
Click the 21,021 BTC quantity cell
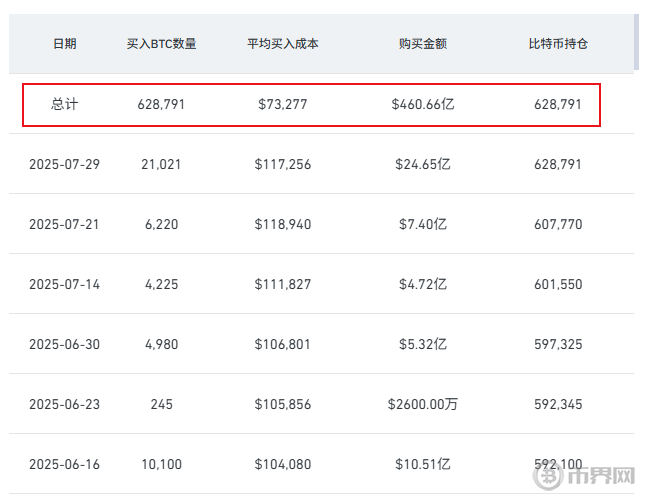(x=161, y=164)
